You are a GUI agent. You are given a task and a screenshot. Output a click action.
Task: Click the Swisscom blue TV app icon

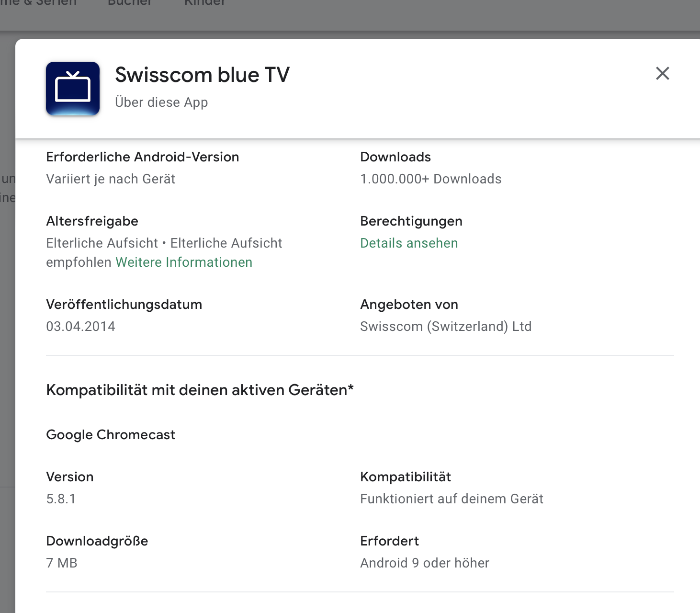point(73,89)
